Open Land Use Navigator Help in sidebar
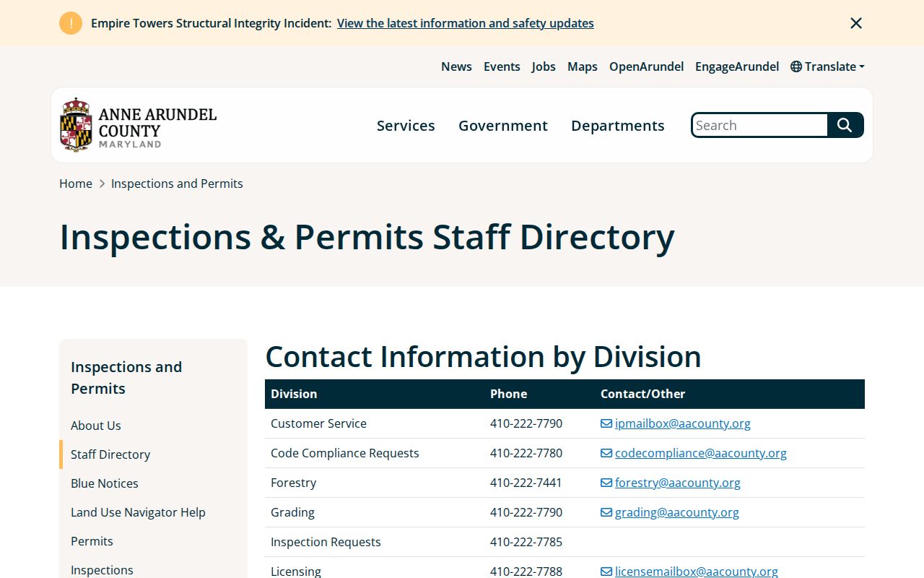 [138, 512]
